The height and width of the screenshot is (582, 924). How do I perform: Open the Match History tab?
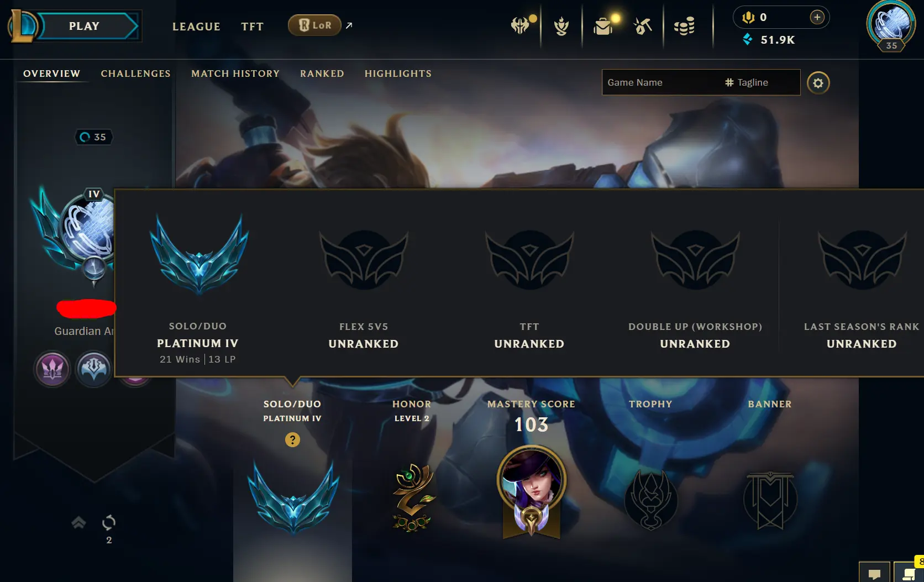tap(235, 74)
